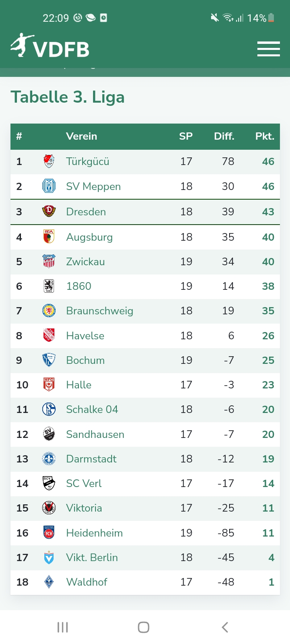
Task: Open the Zwickau team link
Action: pos(85,262)
